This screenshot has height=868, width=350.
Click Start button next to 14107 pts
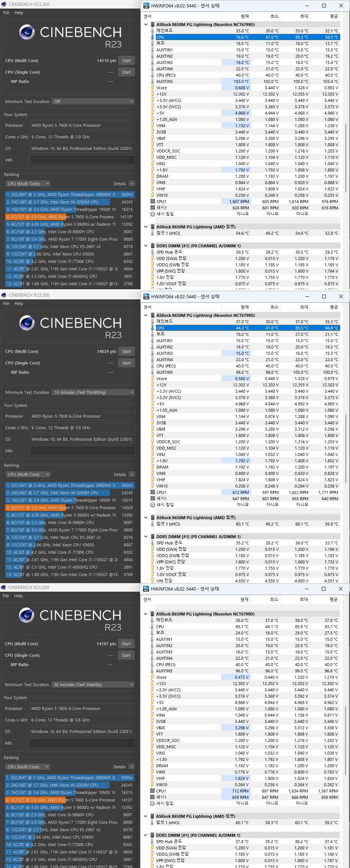point(126,644)
